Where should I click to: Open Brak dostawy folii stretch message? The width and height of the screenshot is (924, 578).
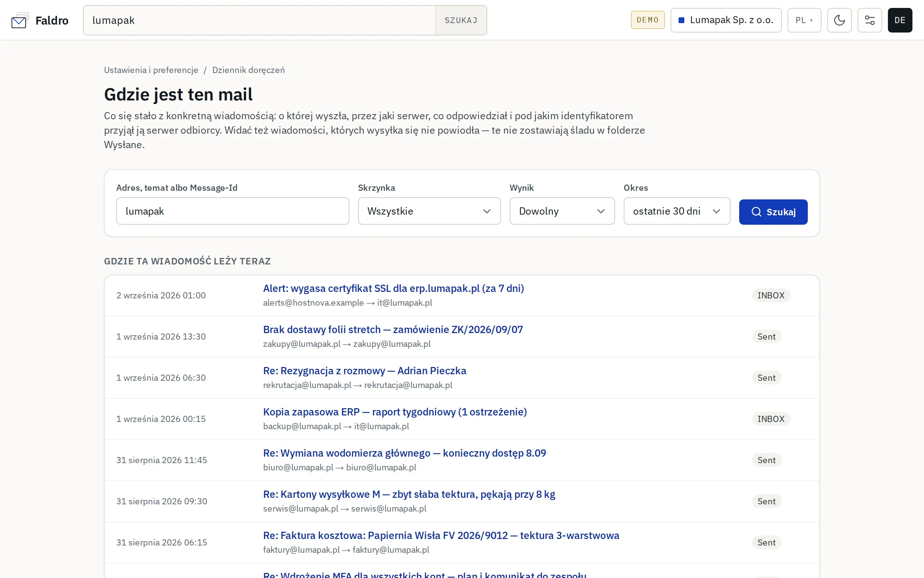393,329
